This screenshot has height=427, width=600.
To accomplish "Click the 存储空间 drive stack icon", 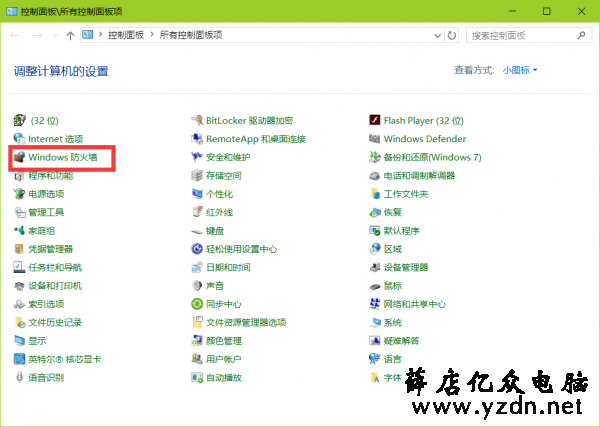I will [x=197, y=175].
